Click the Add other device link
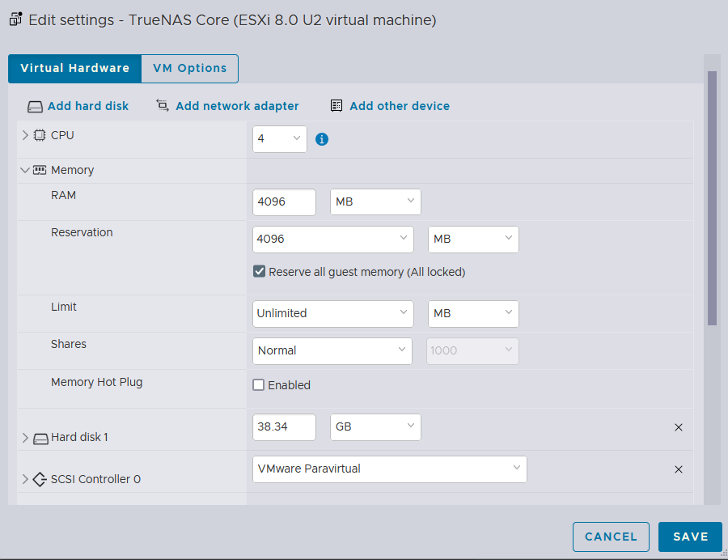Viewport: 728px width, 560px height. [x=400, y=106]
